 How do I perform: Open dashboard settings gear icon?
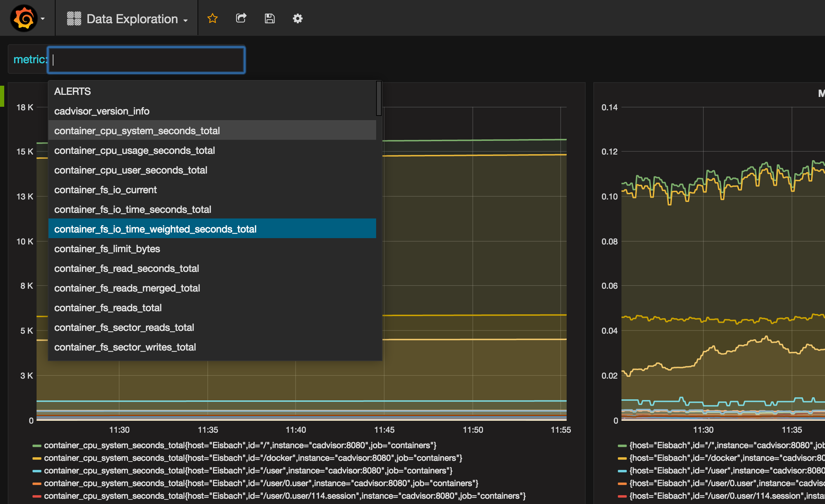pyautogui.click(x=298, y=18)
